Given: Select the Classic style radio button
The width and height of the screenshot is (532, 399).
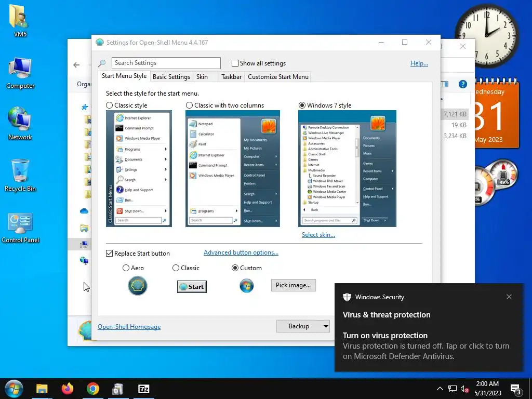Looking at the screenshot, I should coord(109,105).
